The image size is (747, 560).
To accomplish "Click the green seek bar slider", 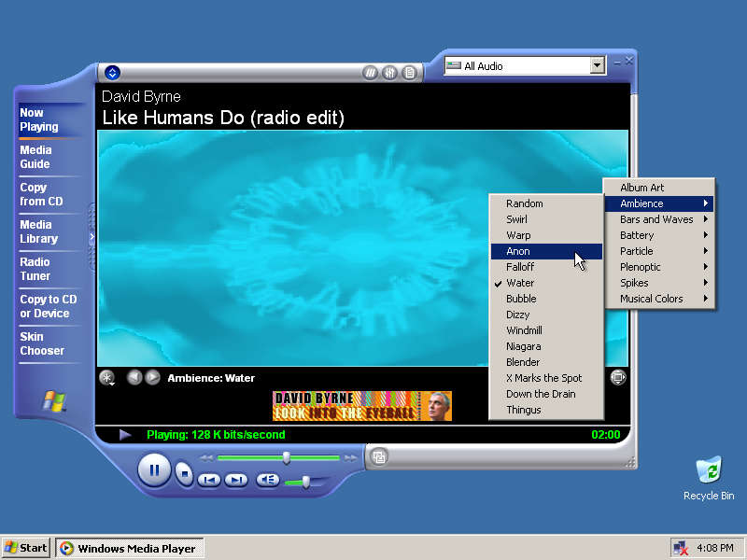I will click(x=286, y=457).
